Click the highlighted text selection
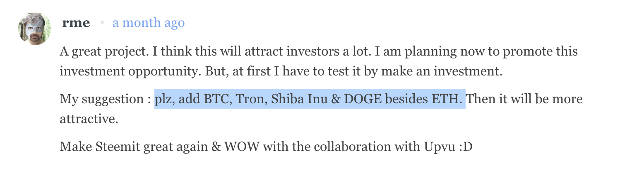The width and height of the screenshot is (644, 170). [310, 99]
